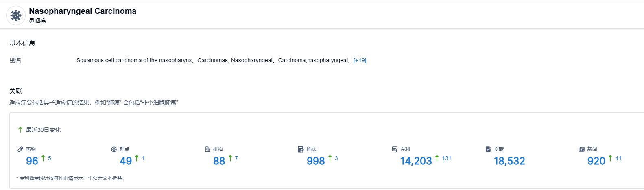Click the clinical trial icon
Screen dimensions: 644x190
pyautogui.click(x=301, y=149)
